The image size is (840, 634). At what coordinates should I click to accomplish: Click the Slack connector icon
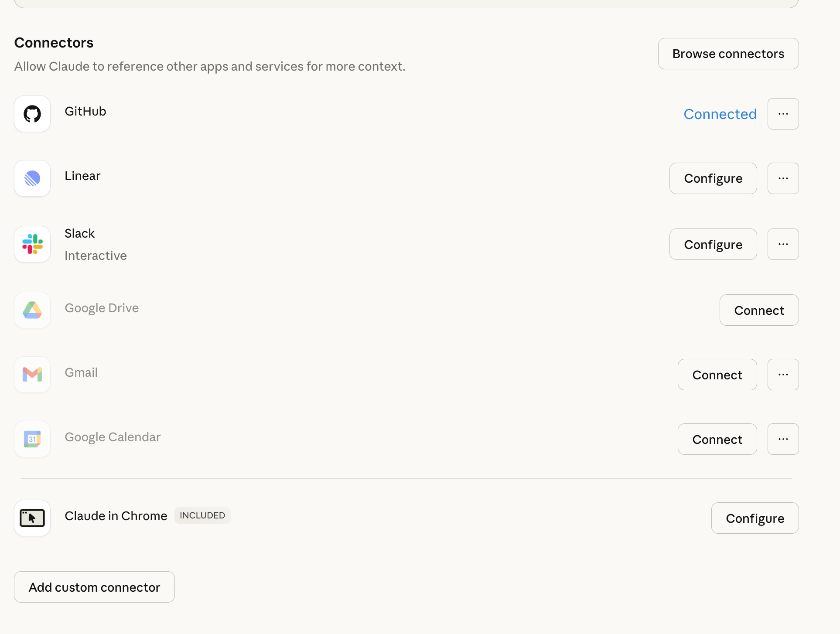pyautogui.click(x=32, y=244)
